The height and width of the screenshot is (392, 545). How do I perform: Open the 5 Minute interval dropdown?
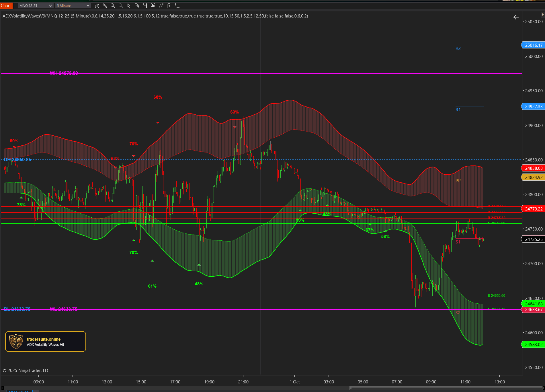point(73,6)
